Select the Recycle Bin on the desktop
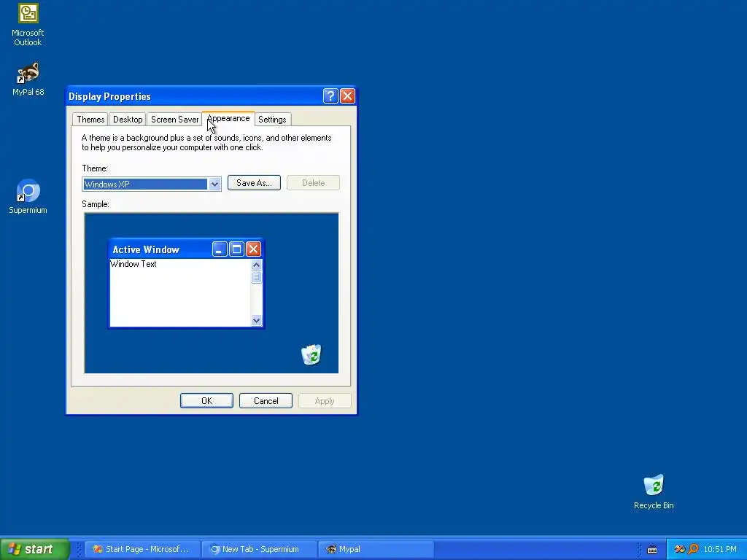Image resolution: width=747 pixels, height=560 pixels. 654,491
